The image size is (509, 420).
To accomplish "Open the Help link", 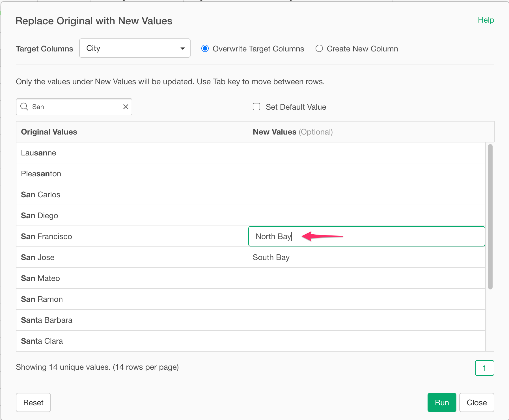I will point(486,20).
